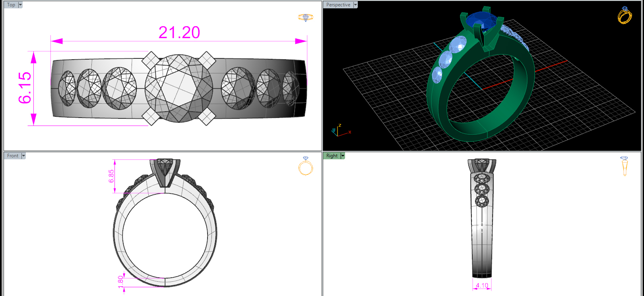Click the orange ring icon in Right viewport
Screen dimensions: 644x296
(x=625, y=166)
